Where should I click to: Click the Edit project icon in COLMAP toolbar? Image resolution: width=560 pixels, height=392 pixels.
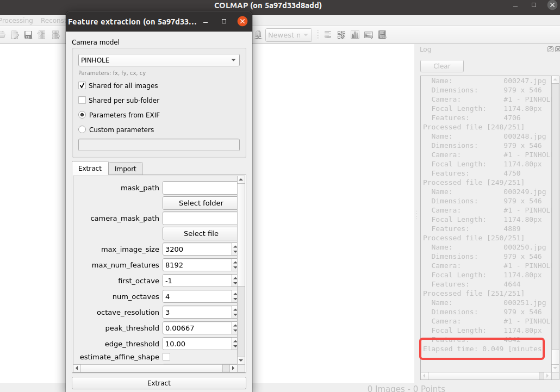15,35
